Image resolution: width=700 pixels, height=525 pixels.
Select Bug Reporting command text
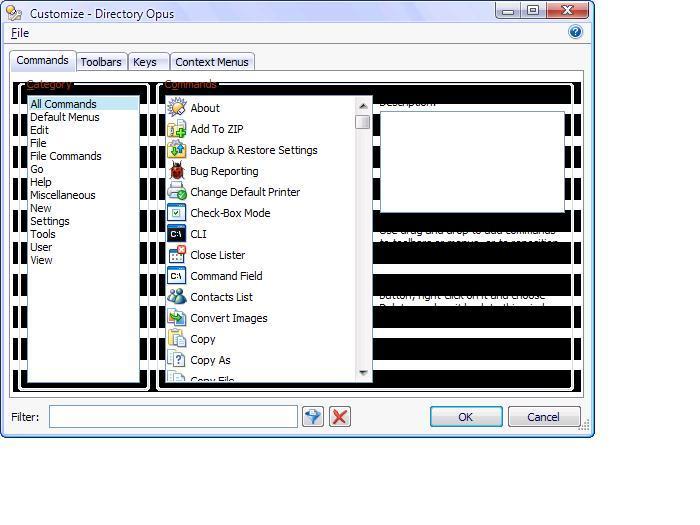click(x=224, y=171)
